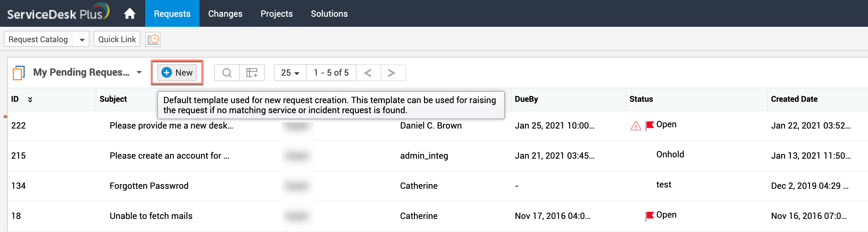Go to the Home icon

[x=129, y=14]
